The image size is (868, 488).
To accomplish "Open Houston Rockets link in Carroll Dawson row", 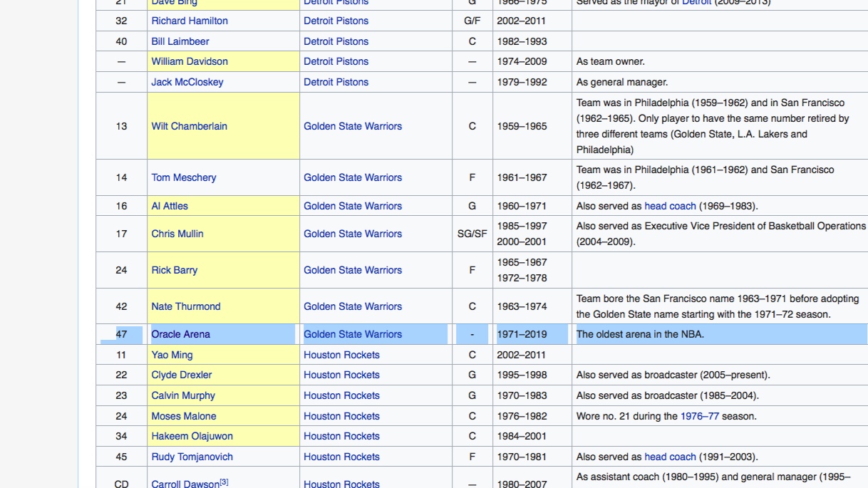I will (x=341, y=484).
